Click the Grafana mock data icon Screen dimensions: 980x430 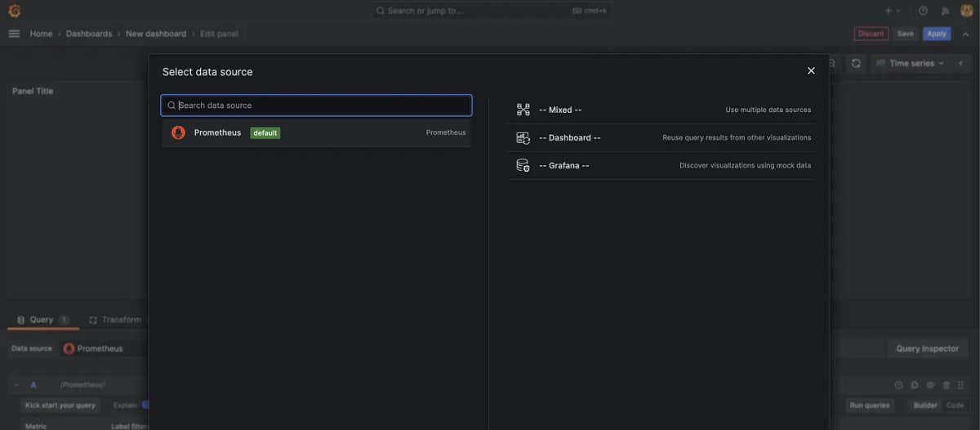click(523, 165)
